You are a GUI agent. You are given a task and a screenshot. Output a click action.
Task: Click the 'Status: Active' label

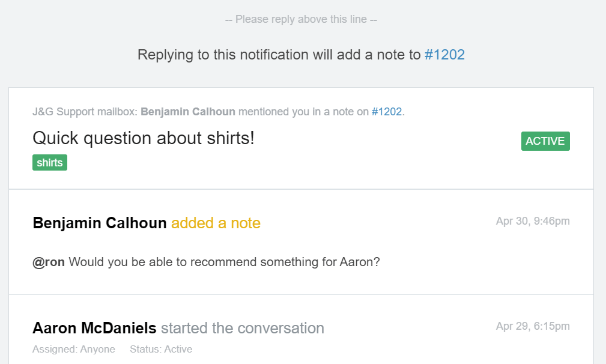pos(162,349)
